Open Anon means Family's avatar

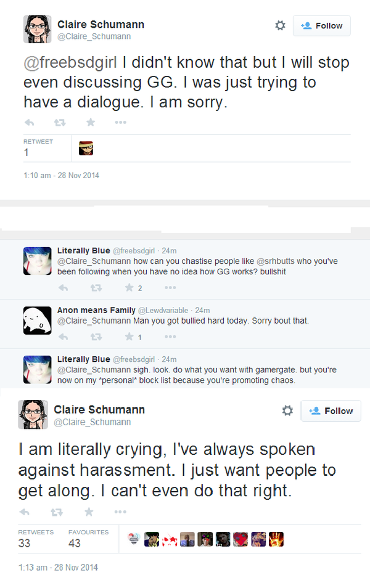click(x=37, y=321)
